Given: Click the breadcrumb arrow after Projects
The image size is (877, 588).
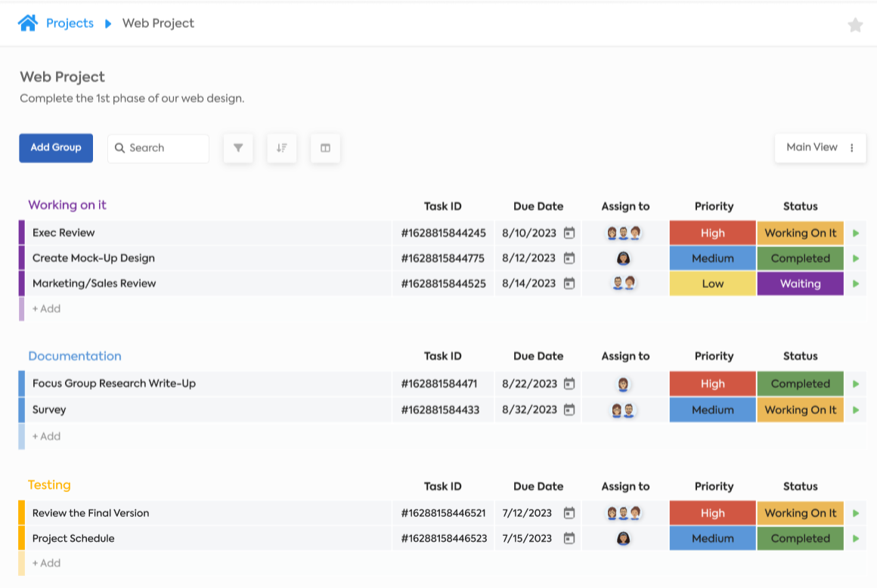Looking at the screenshot, I should pos(108,23).
